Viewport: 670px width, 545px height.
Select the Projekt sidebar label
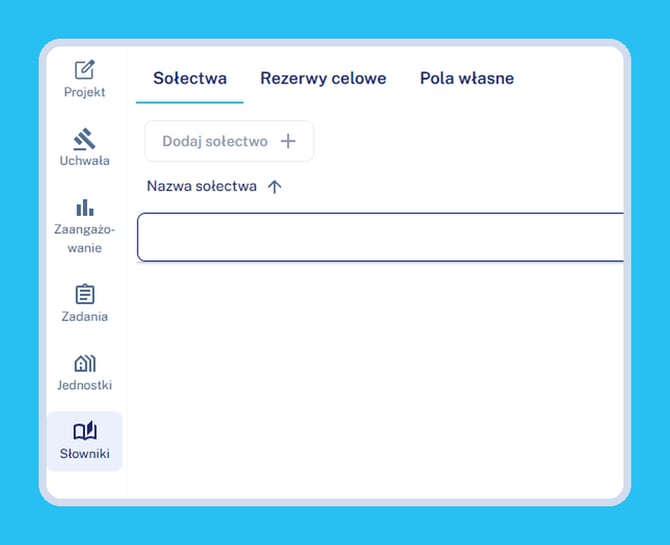(x=85, y=92)
